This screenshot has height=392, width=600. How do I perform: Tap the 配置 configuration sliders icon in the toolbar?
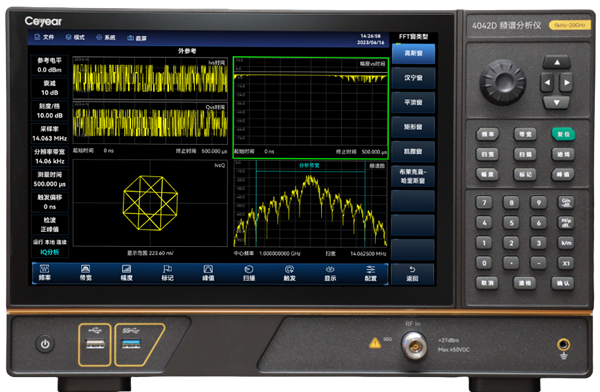tap(370, 269)
